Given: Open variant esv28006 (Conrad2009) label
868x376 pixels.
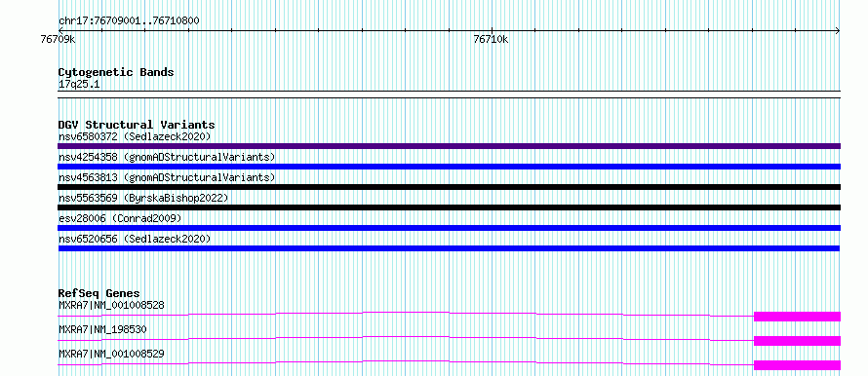Looking at the screenshot, I should (120, 218).
